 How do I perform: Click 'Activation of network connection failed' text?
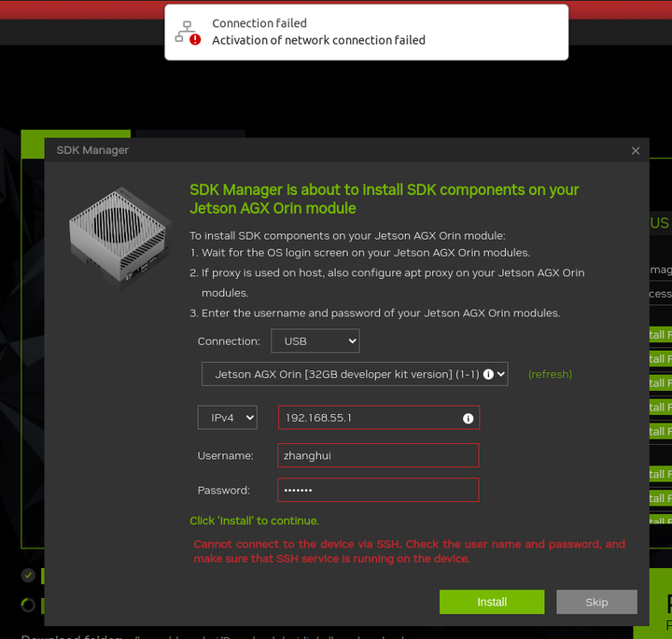coord(318,40)
